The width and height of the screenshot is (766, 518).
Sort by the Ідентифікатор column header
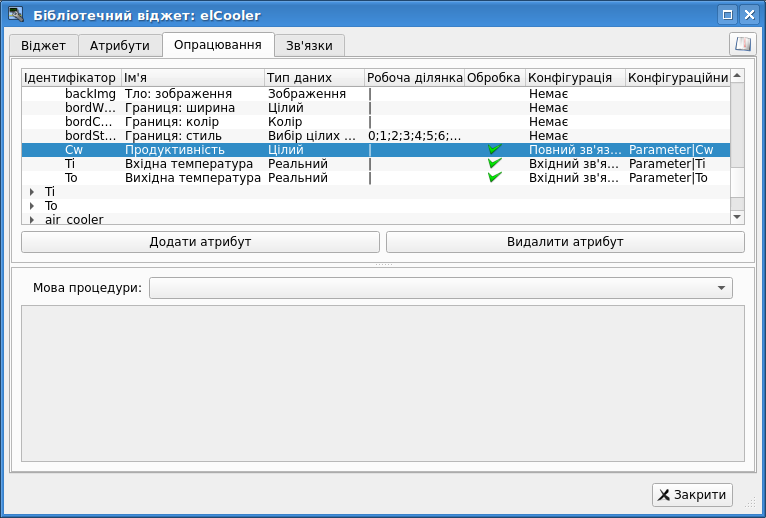tap(70, 78)
